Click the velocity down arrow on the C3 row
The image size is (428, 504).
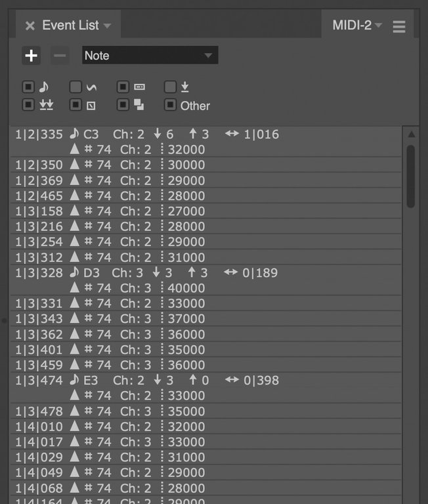click(x=158, y=135)
